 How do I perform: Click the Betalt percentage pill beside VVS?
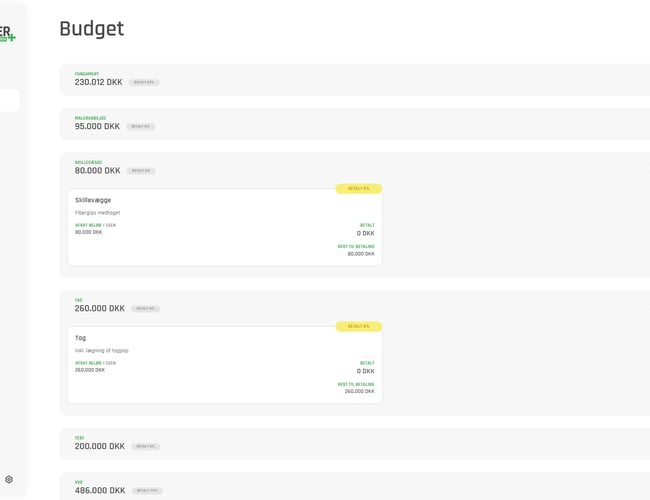[146, 491]
